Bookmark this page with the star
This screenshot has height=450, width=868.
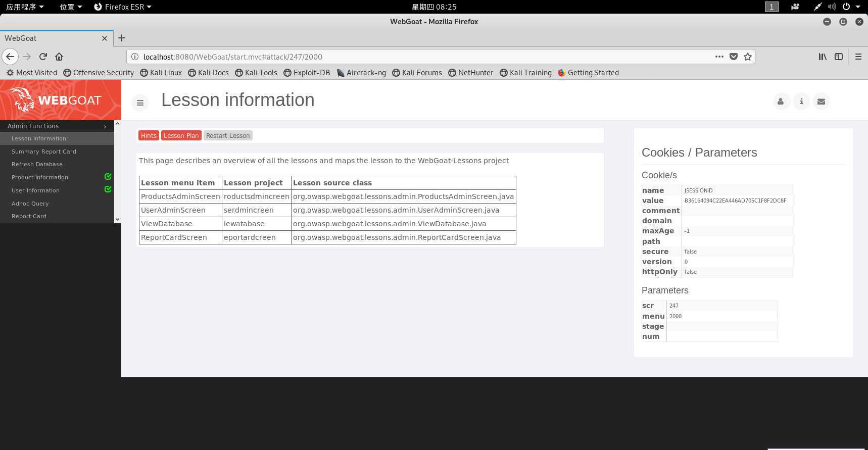748,57
